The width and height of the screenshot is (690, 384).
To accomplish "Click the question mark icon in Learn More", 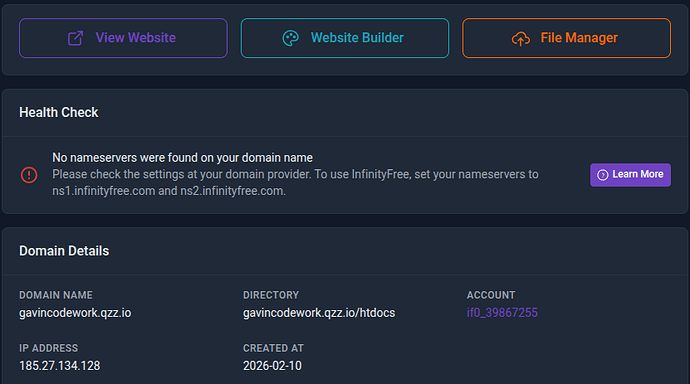I will click(x=602, y=175).
